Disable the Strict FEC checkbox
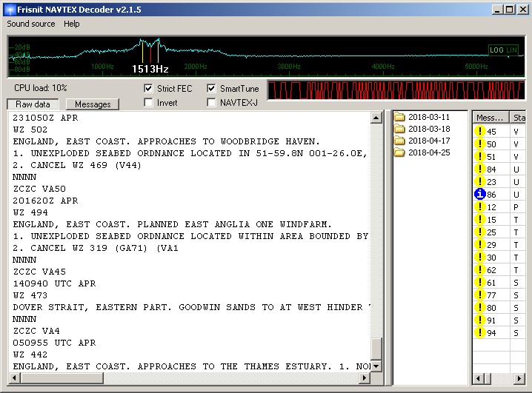This screenshot has height=393, width=532. 148,88
